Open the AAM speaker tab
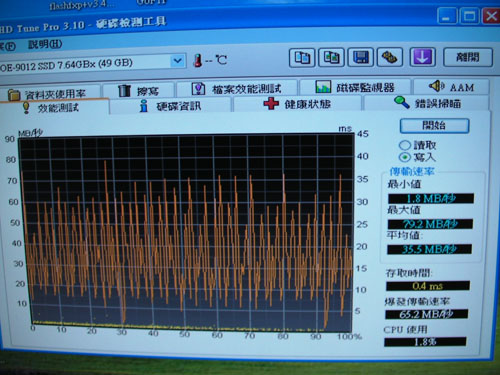Image resolution: width=500 pixels, height=375 pixels. 451,87
